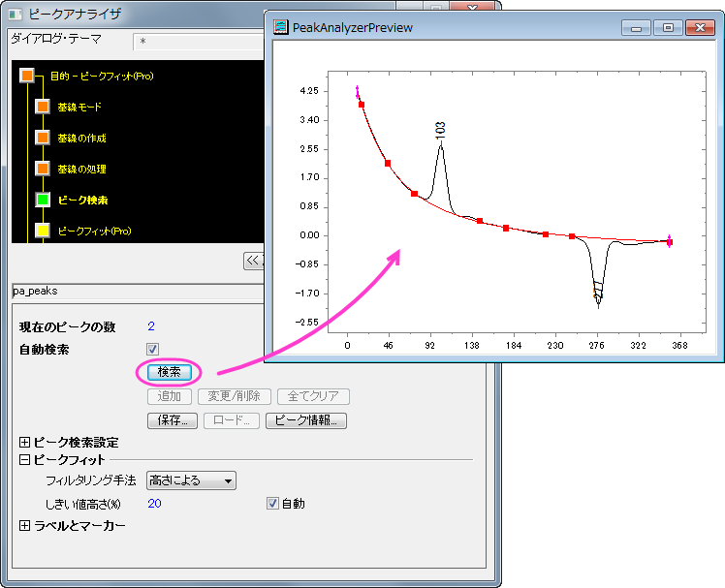Screen dimensions: 725x588
Task: Click the orange 目的 step box
Action: click(x=27, y=76)
